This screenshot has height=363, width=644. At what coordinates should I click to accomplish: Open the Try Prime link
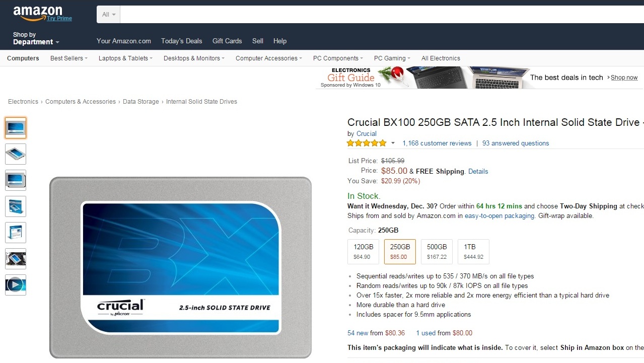pos(59,19)
